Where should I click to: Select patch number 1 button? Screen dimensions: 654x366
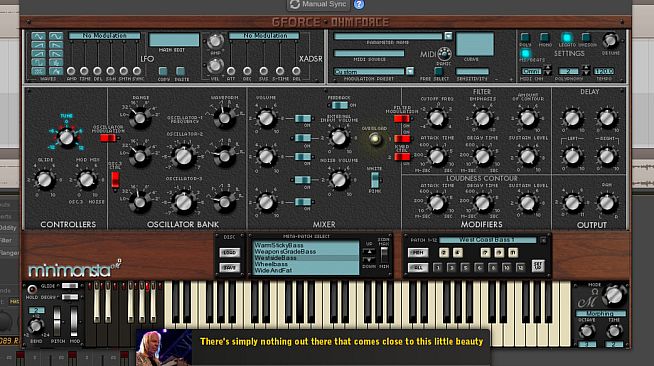pyautogui.click(x=437, y=268)
